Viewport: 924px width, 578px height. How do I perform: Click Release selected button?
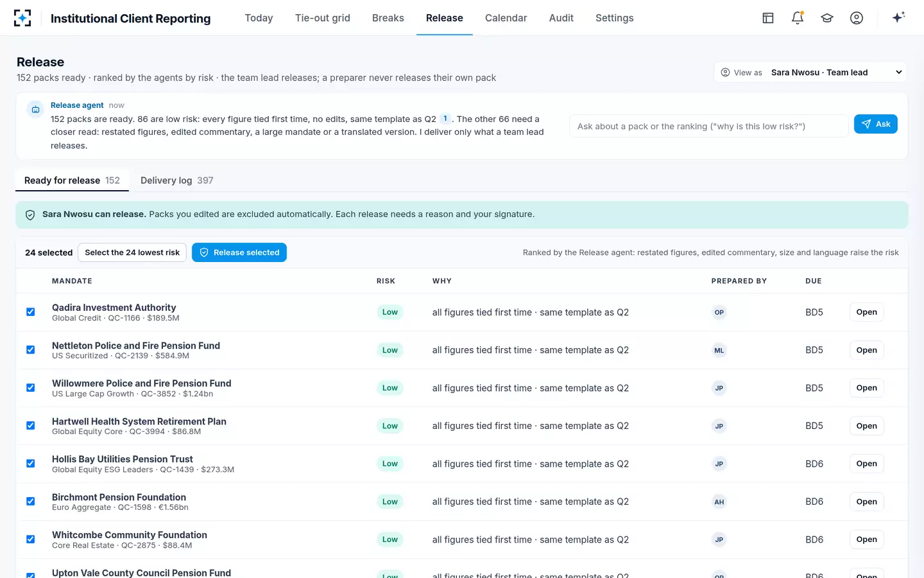(x=239, y=252)
